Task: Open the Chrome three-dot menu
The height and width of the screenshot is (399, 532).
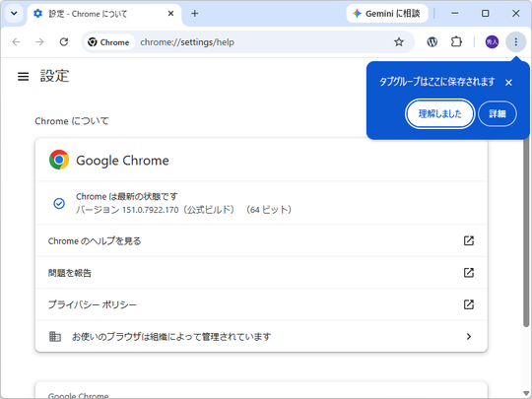Action: (x=515, y=42)
